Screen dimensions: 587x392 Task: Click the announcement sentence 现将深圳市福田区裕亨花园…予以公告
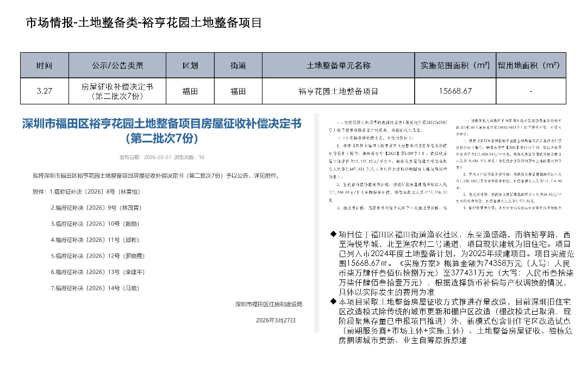[157, 176]
